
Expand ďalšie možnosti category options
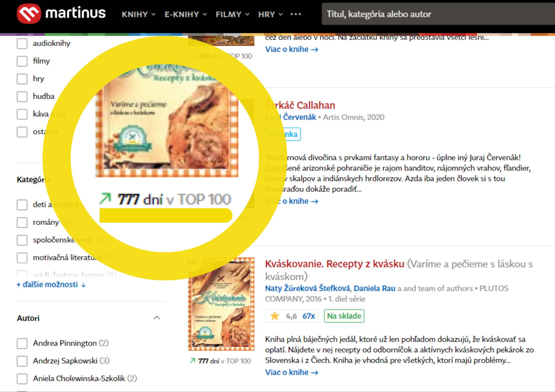(51, 285)
